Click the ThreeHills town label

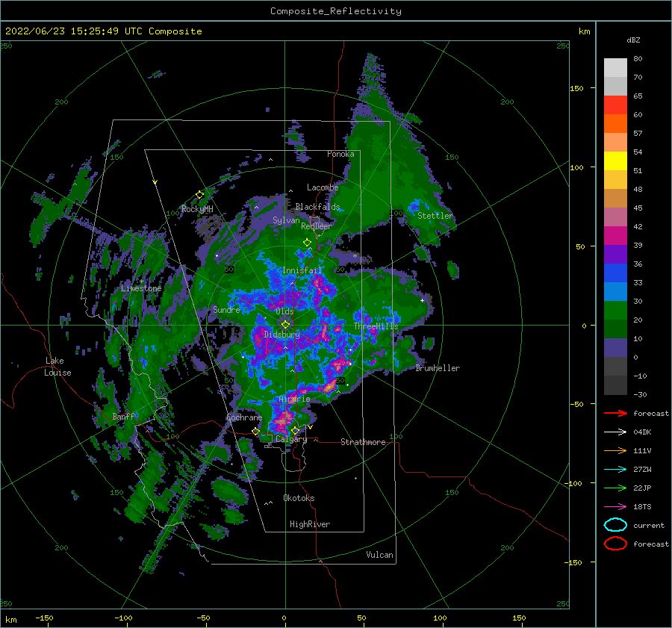(376, 326)
